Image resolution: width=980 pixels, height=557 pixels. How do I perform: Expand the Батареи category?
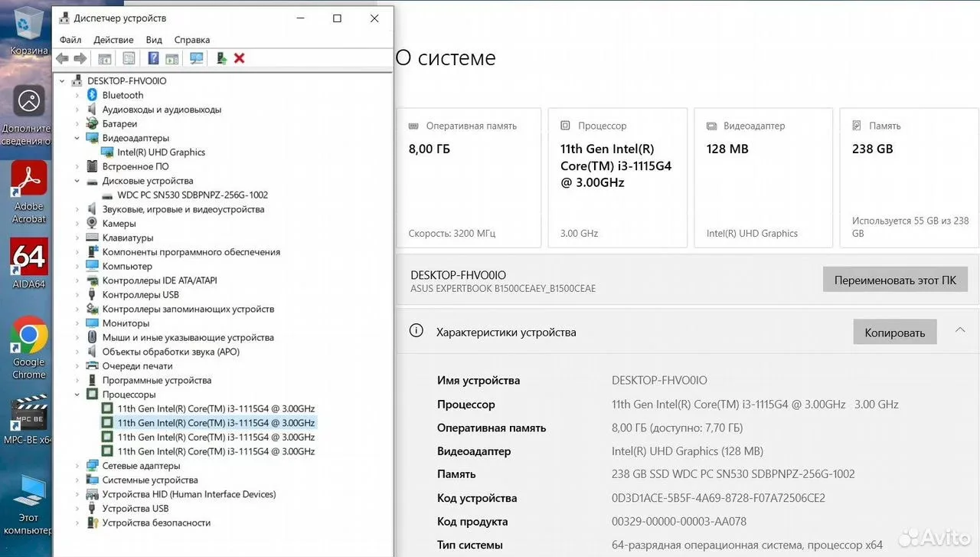click(x=77, y=123)
